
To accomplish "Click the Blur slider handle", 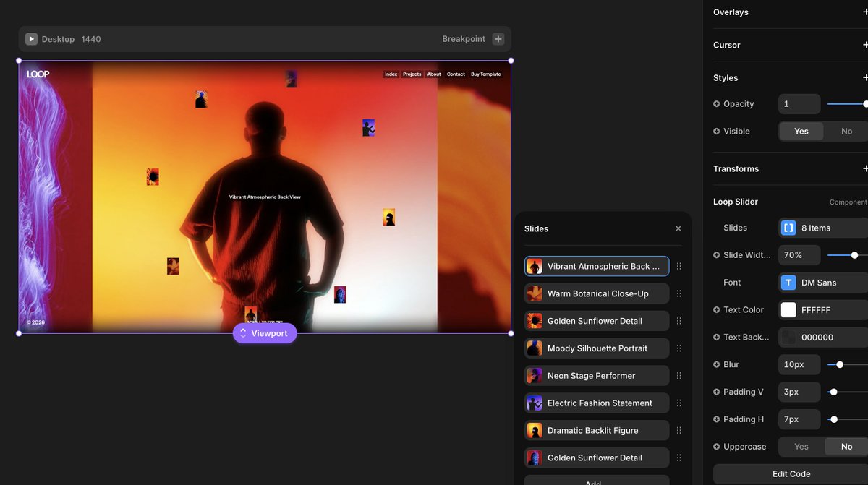I will (x=840, y=365).
